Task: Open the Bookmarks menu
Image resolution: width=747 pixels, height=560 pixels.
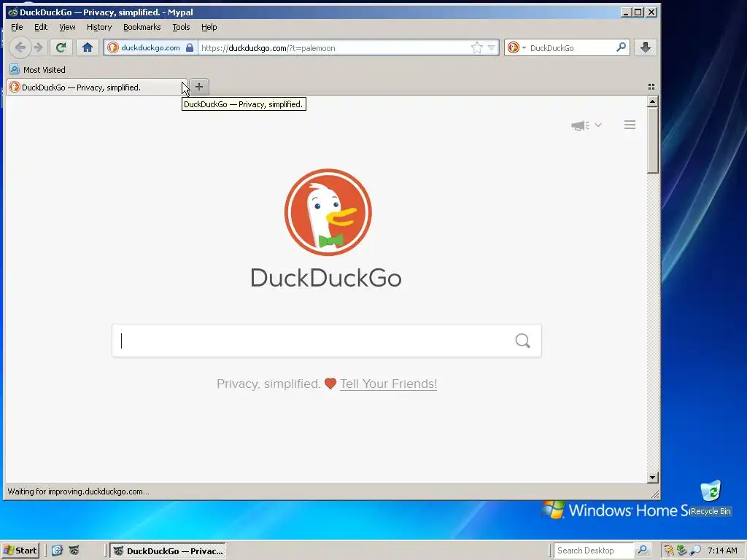Action: click(142, 27)
